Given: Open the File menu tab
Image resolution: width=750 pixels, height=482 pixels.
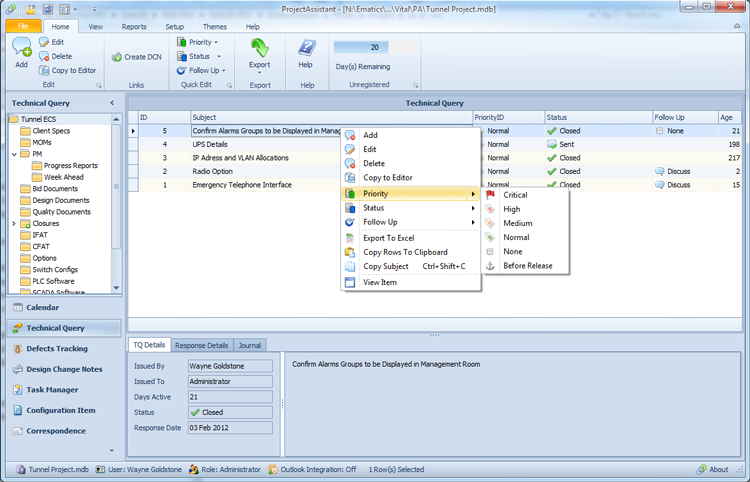Looking at the screenshot, I should [x=23, y=26].
